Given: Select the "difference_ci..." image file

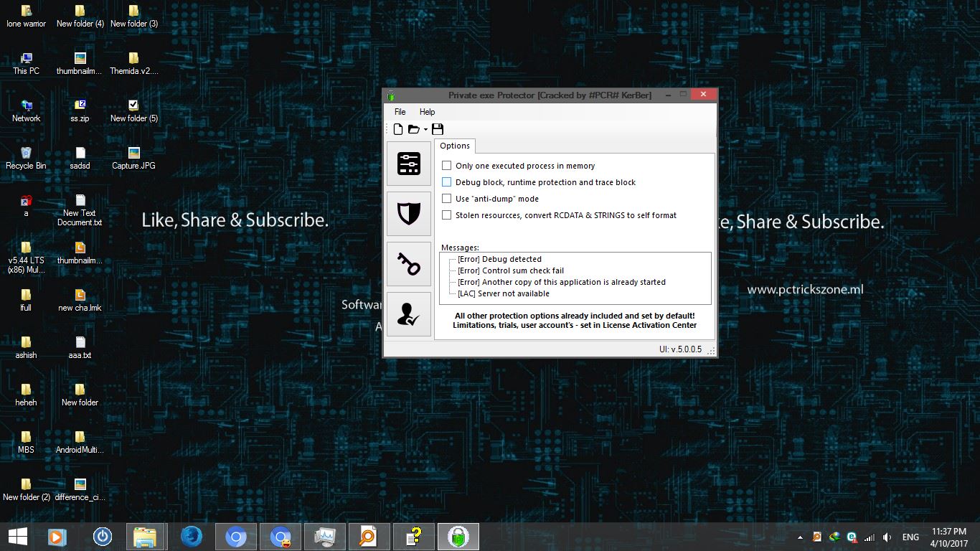Looking at the screenshot, I should pyautogui.click(x=80, y=490).
